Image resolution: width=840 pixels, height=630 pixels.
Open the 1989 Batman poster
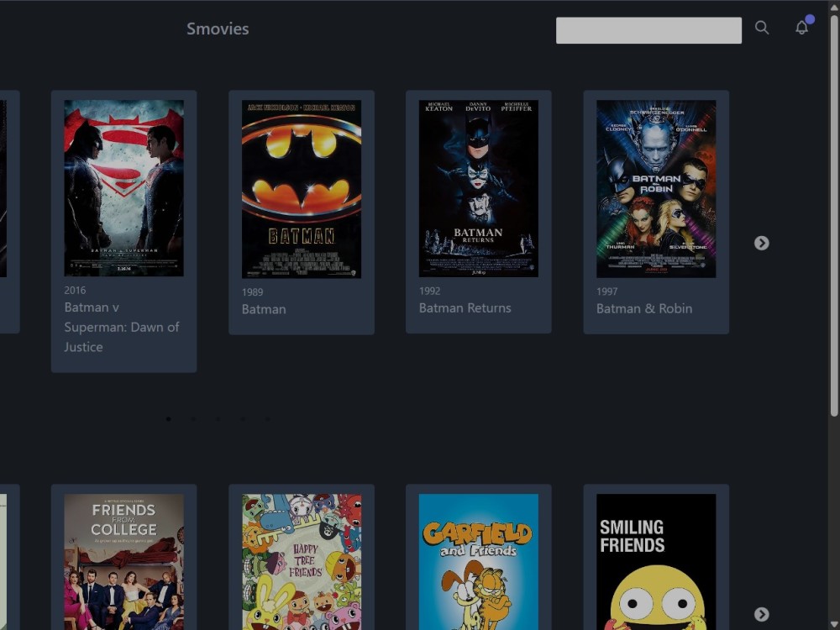coord(302,189)
